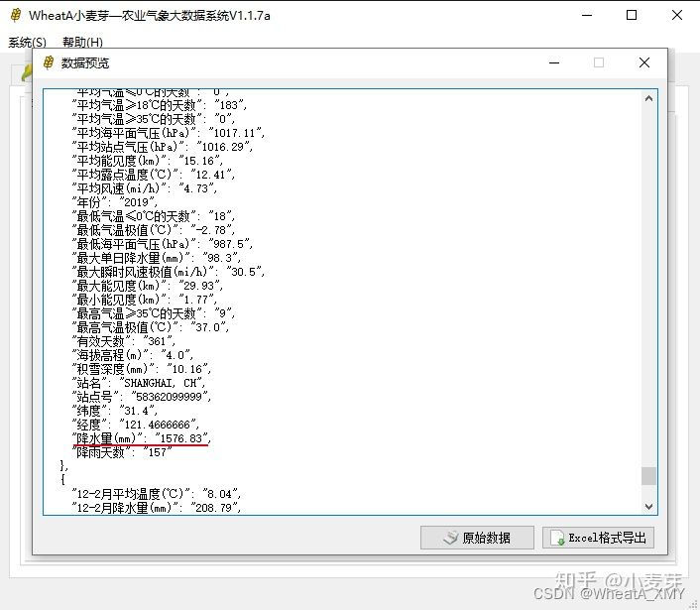Click the WheatA main window app icon
The height and width of the screenshot is (610, 700).
[x=15, y=15]
